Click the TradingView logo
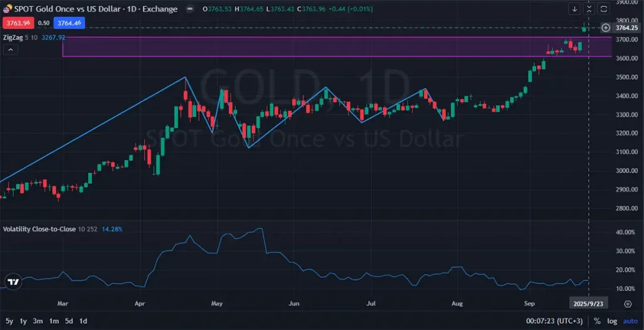This screenshot has height=330, width=644. (11, 282)
